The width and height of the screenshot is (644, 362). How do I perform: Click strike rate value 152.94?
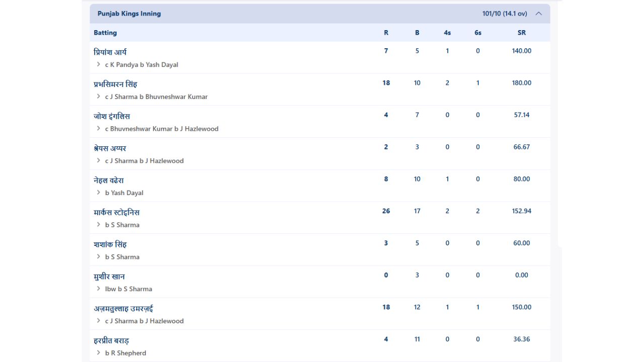pyautogui.click(x=522, y=211)
